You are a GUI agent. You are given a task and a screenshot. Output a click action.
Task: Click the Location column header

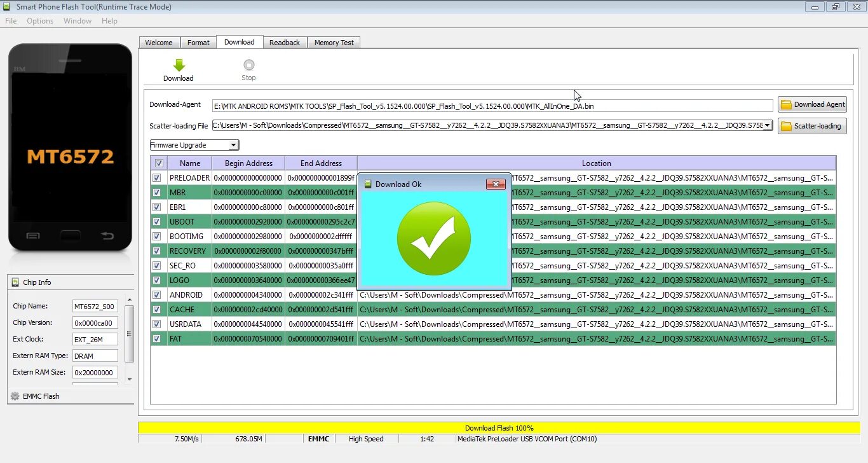pyautogui.click(x=597, y=163)
